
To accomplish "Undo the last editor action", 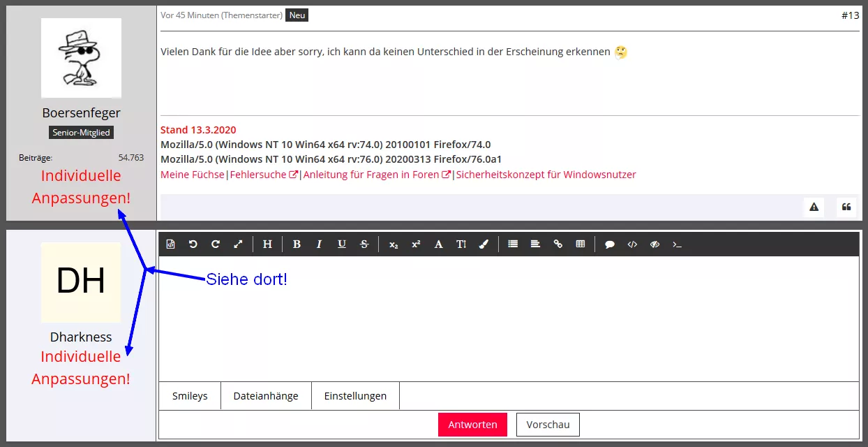I will [x=193, y=244].
